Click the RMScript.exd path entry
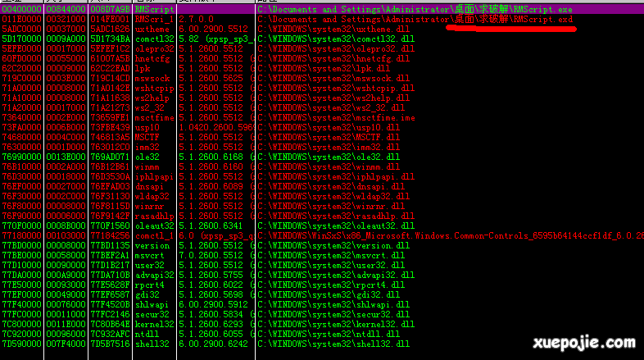 click(x=415, y=19)
